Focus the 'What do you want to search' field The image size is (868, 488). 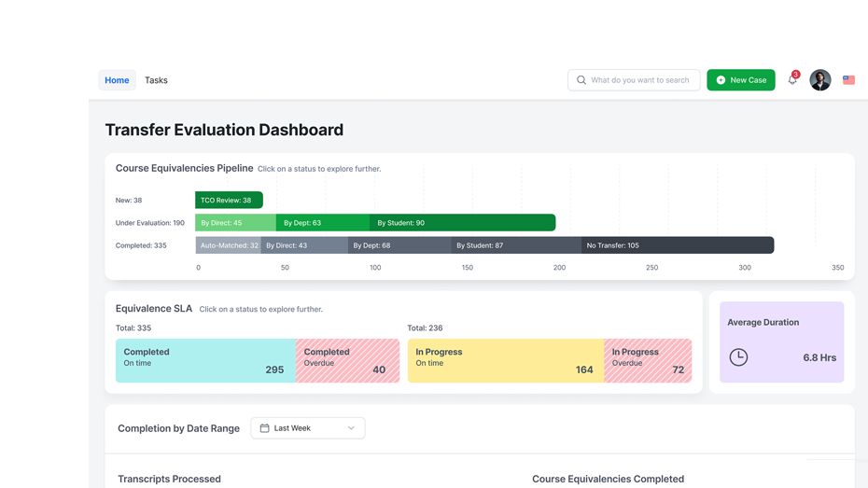point(634,80)
